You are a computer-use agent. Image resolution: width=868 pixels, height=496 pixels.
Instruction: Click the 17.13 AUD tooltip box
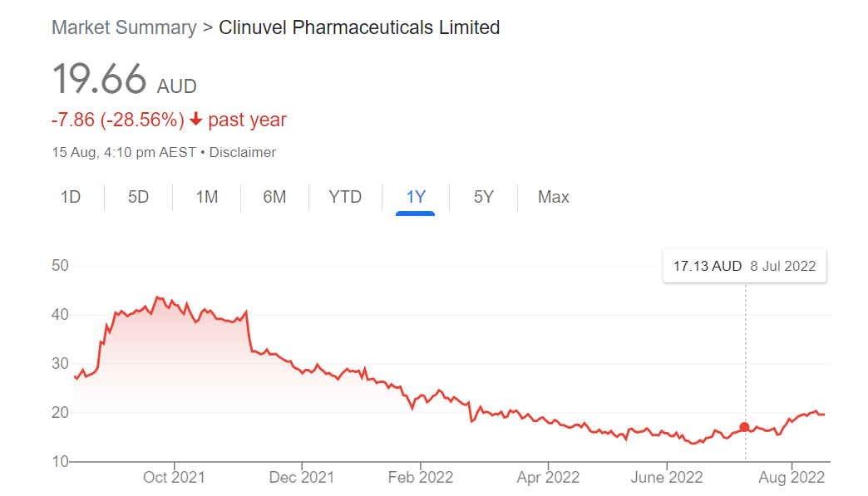(x=744, y=267)
